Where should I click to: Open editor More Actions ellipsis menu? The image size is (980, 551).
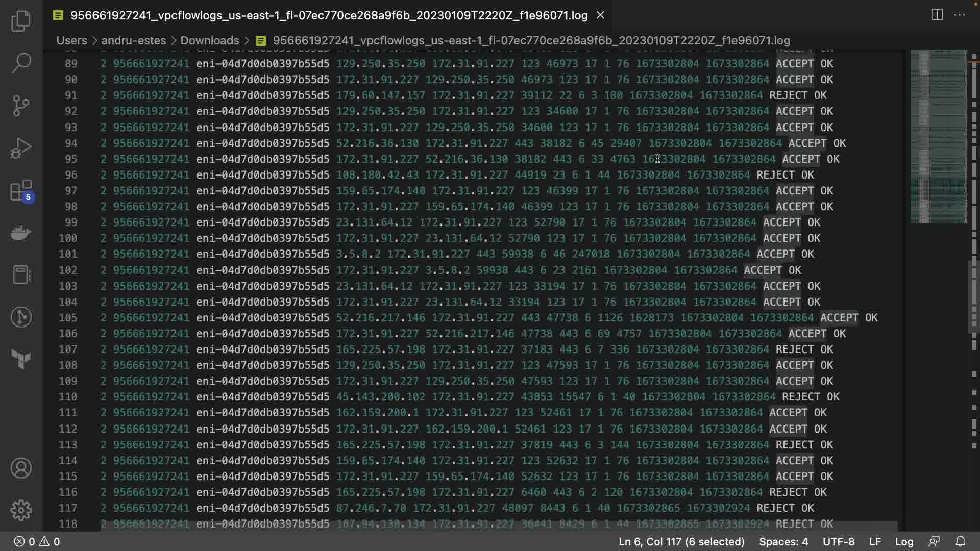960,15
